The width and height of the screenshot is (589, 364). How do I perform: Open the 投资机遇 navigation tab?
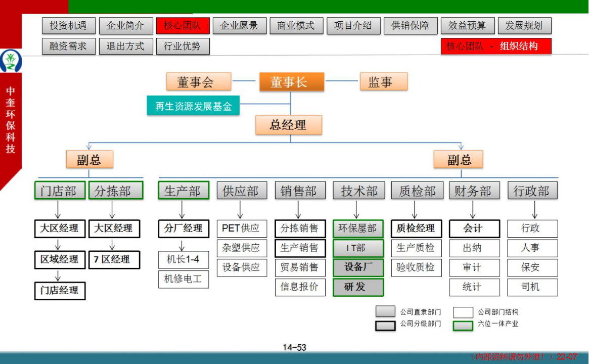click(69, 26)
